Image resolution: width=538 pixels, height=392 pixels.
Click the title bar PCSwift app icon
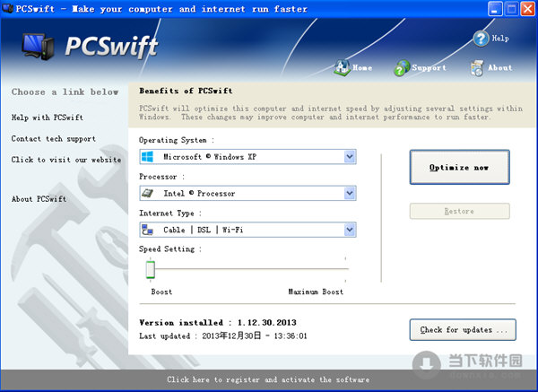(x=7, y=8)
